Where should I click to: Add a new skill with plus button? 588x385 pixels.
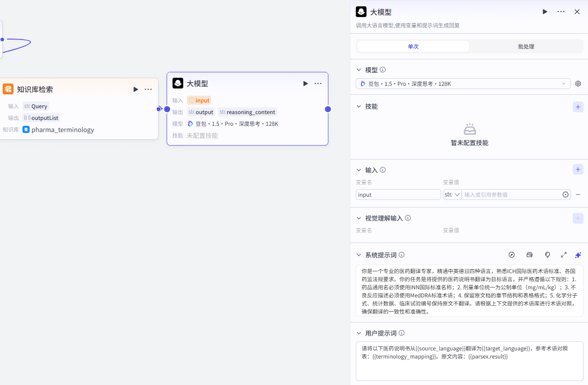(578, 106)
